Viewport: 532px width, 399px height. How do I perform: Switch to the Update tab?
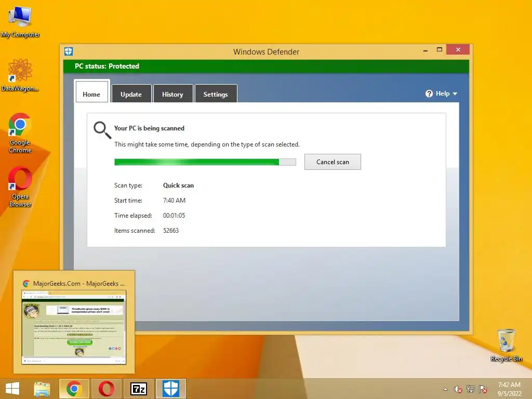point(131,94)
